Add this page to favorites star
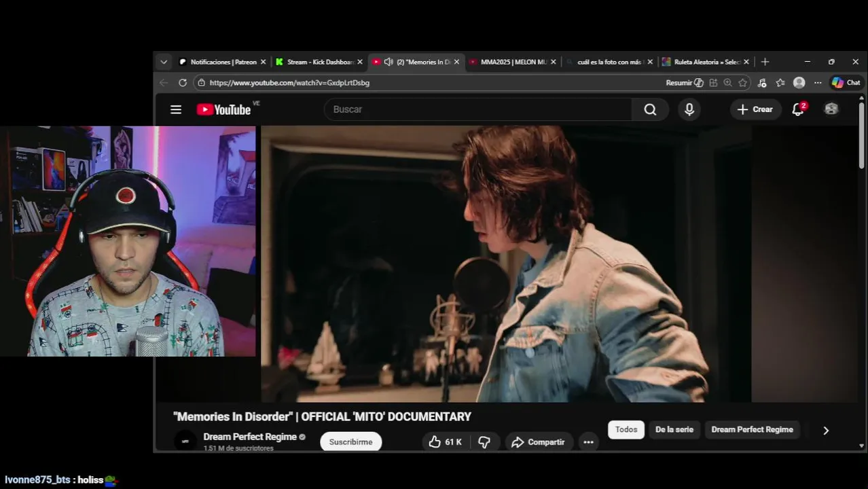 point(743,82)
